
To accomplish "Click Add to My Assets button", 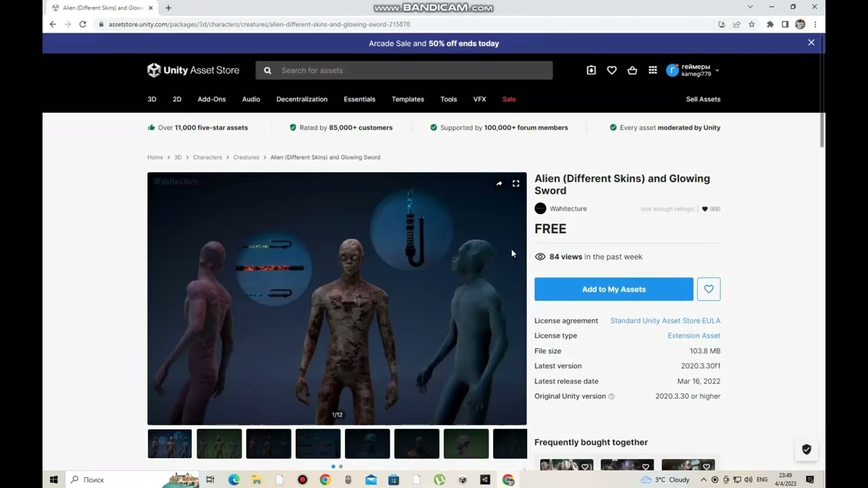I will coord(614,289).
